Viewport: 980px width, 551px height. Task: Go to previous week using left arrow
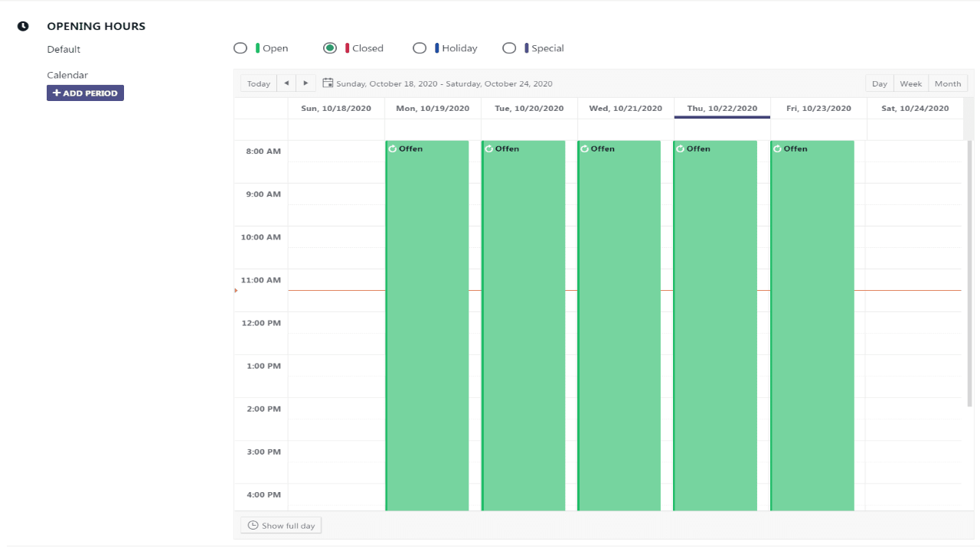click(286, 83)
